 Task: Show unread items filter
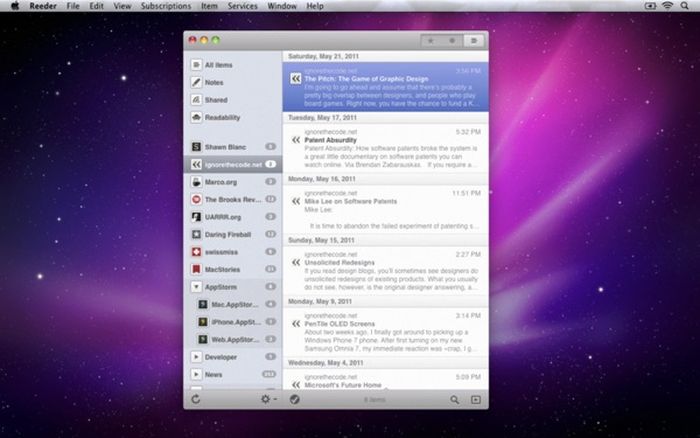click(x=452, y=41)
